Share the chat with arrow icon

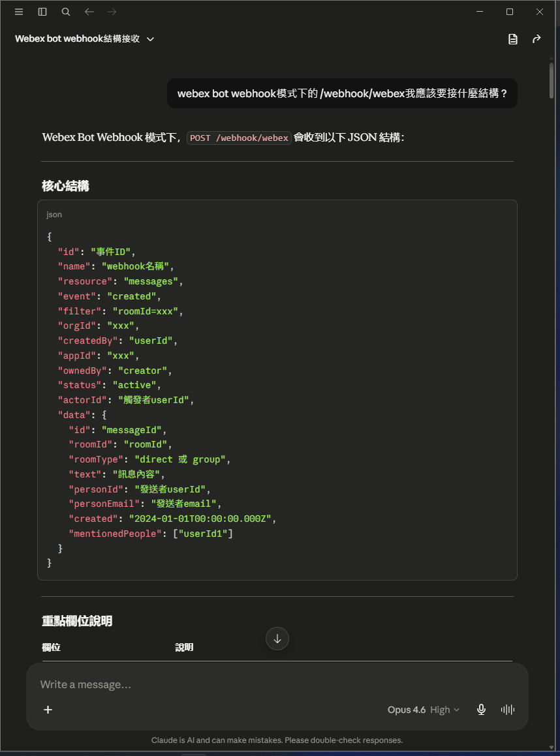click(537, 39)
